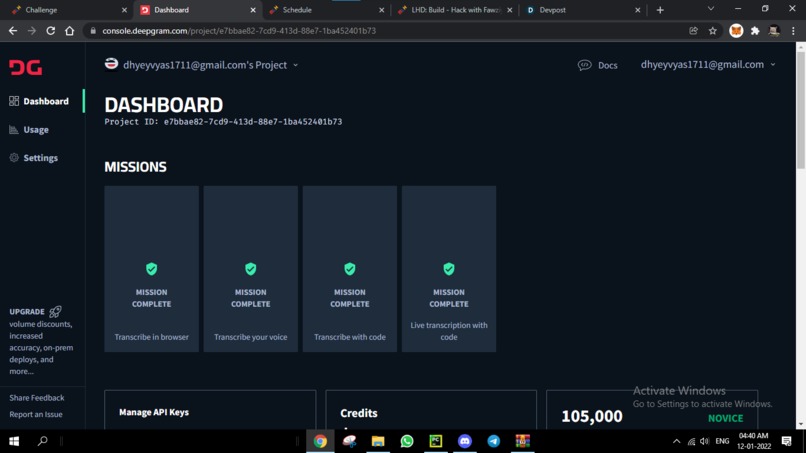
Task: Open the Chrome profile avatar
Action: click(774, 31)
